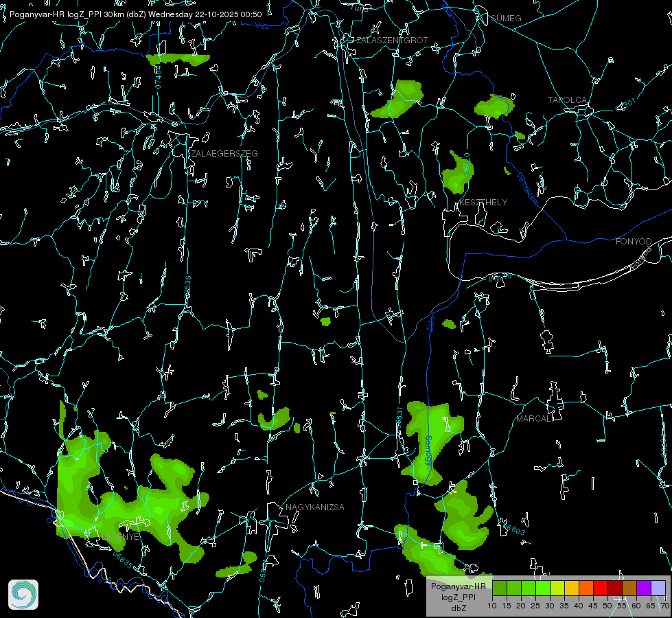Choose the 40-45 dBZ orange swatch
This screenshot has height=618, width=672.
(586, 588)
